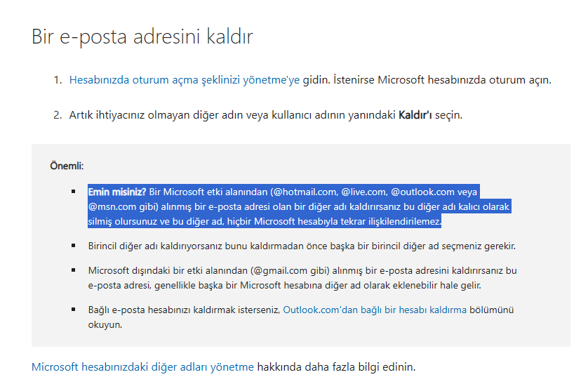Screen dimensions: 588x384
Task: Click the square bullet beside 'Microsoft dışındaki'
Action: pos(74,270)
